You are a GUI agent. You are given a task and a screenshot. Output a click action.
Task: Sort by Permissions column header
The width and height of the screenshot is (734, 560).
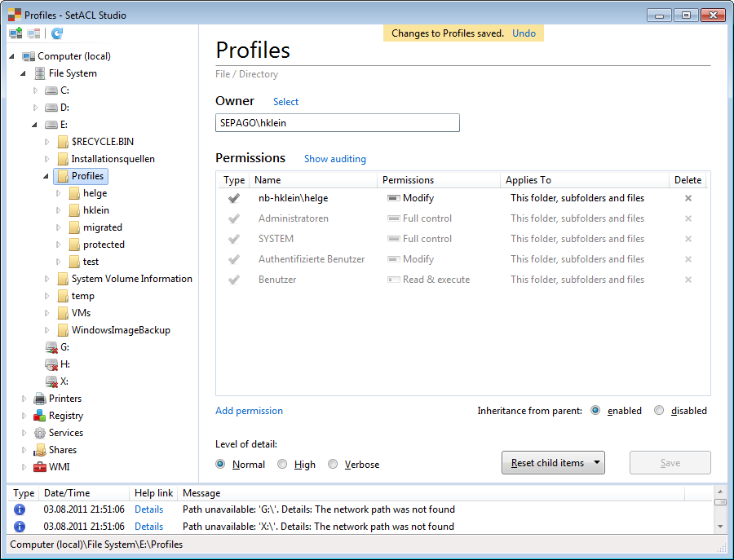pos(439,180)
